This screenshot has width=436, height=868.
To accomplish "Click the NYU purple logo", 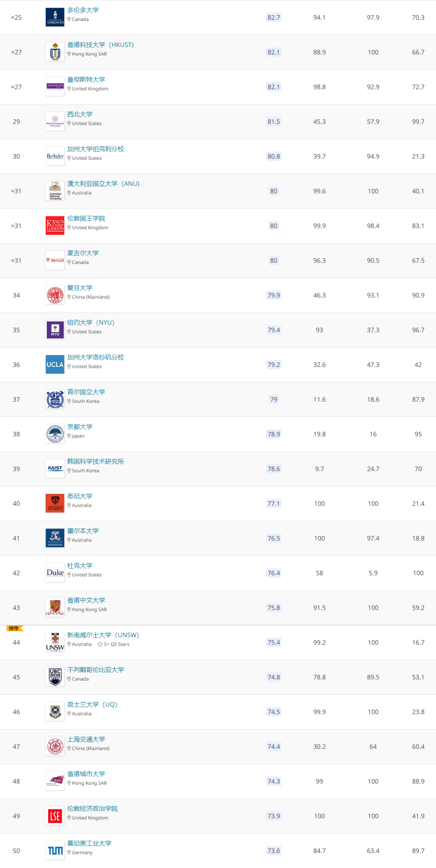I will tap(55, 330).
